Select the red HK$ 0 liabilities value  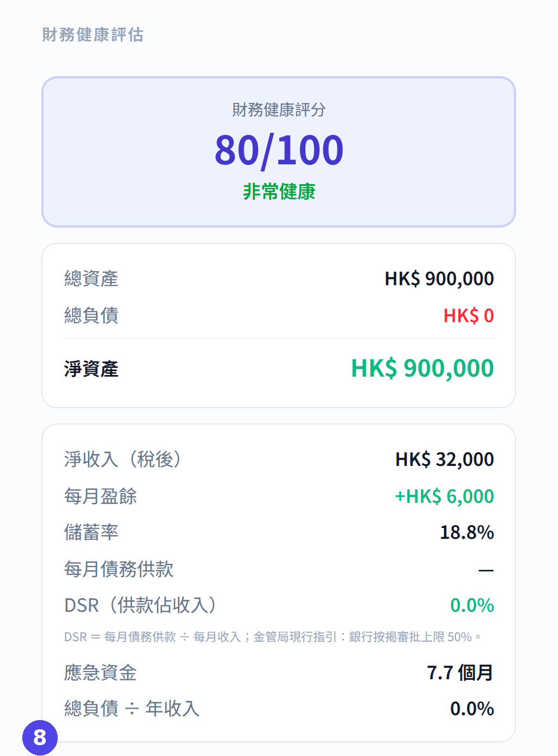468,316
